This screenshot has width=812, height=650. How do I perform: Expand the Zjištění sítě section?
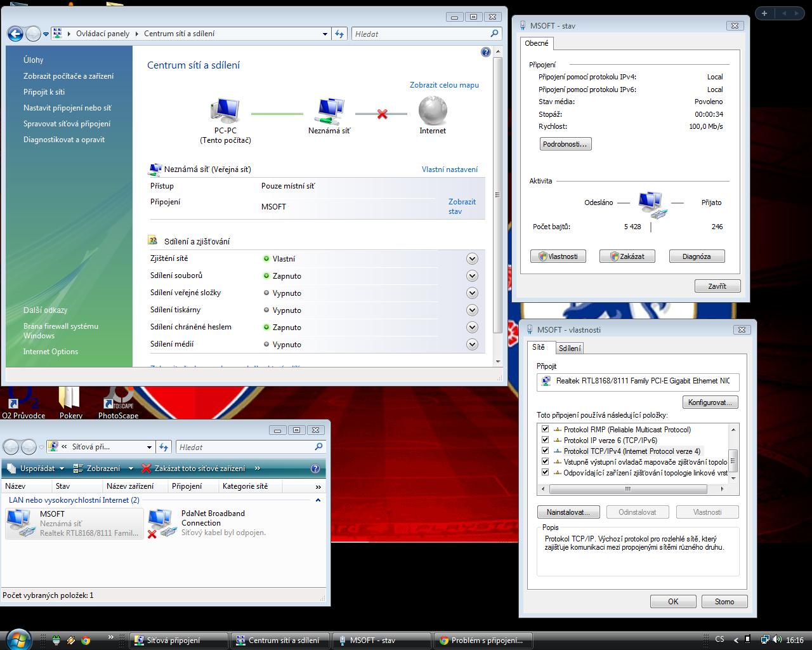(471, 258)
